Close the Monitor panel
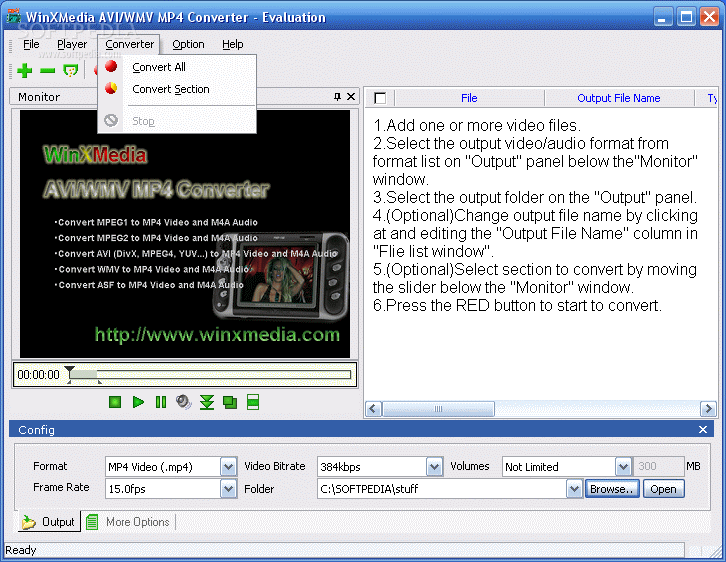This screenshot has height=562, width=726. [x=351, y=96]
